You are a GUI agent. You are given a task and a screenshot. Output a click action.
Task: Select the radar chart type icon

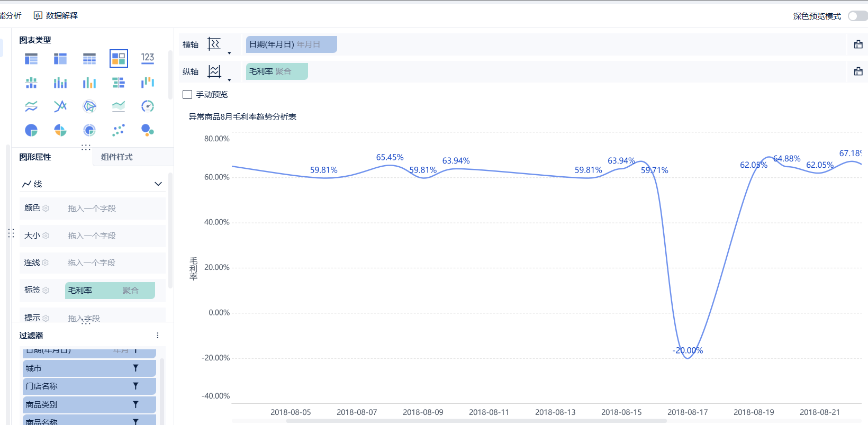pyautogui.click(x=89, y=106)
